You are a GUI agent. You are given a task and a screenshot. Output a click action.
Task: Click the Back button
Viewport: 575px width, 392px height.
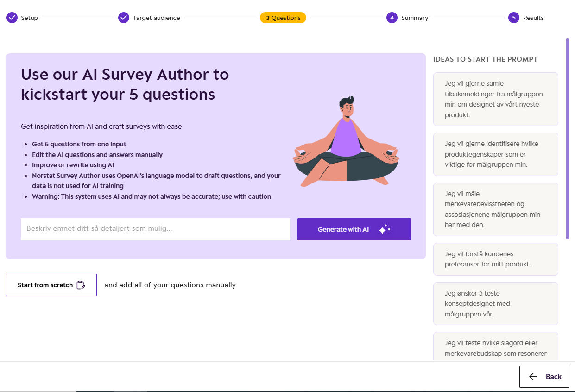point(544,377)
